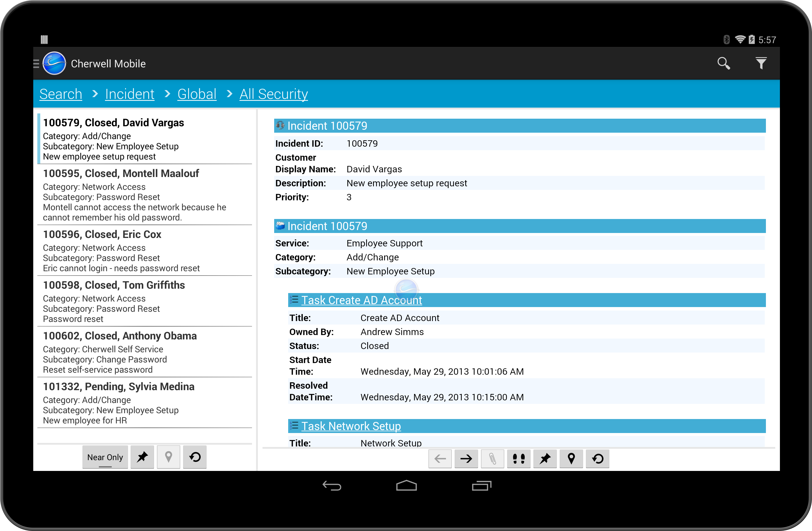Navigate to Global breadcrumb
The image size is (812, 531).
pyautogui.click(x=197, y=94)
